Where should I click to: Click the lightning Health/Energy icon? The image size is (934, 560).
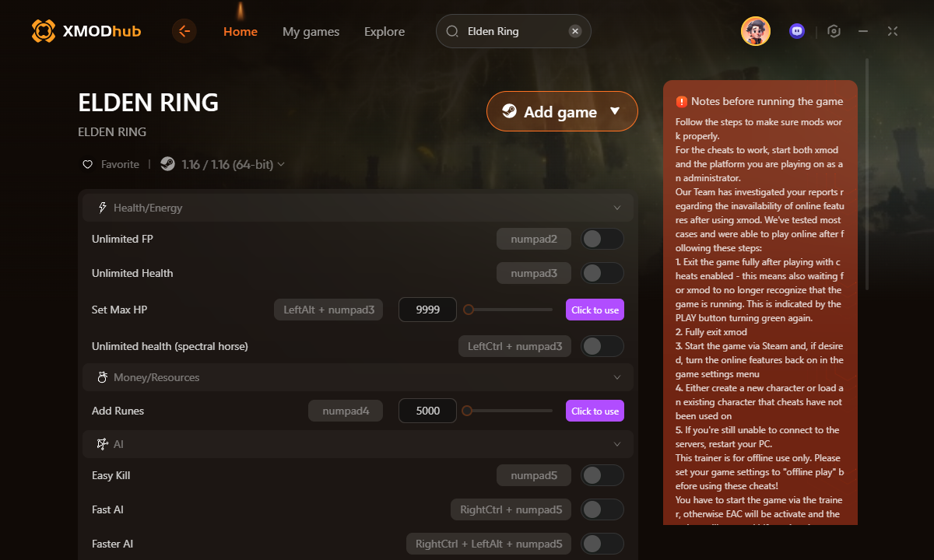point(102,208)
